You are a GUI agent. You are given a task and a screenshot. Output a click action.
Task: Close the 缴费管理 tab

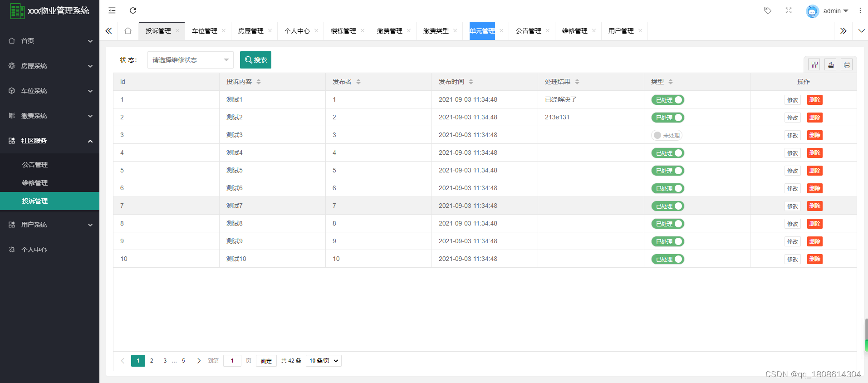click(x=409, y=31)
